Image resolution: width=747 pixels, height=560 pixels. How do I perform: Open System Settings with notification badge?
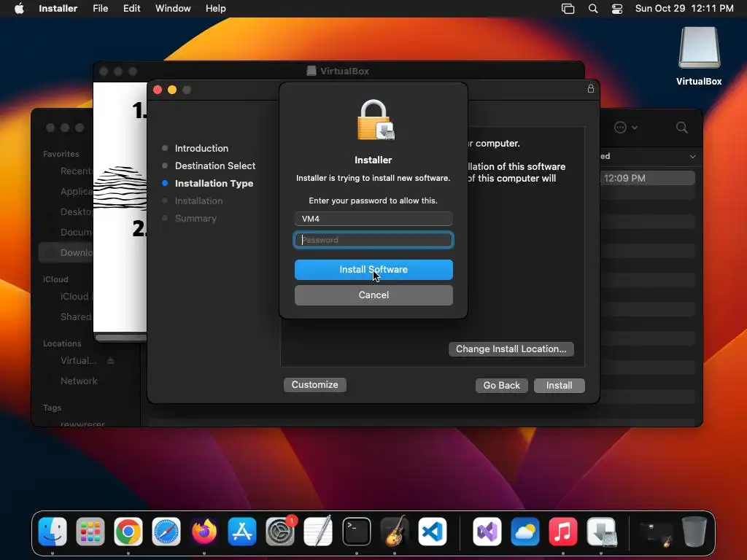(280, 531)
